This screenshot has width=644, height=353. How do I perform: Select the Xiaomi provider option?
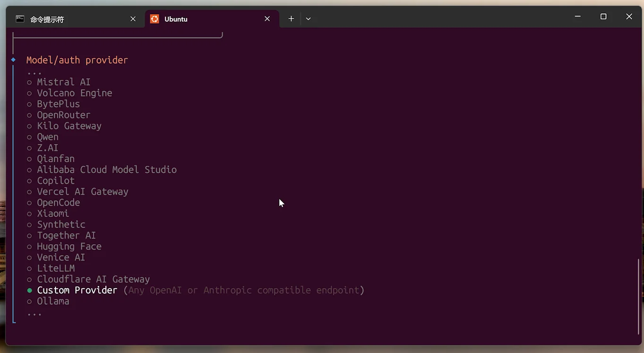tap(48, 214)
